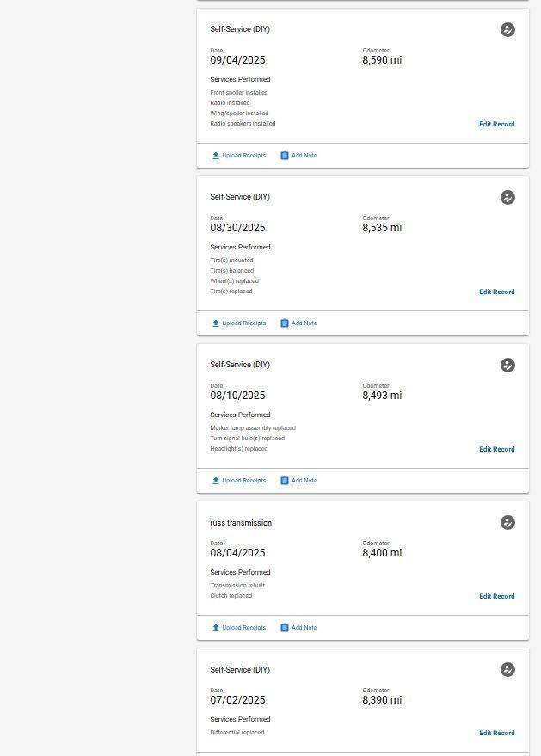
Task: Open Edit Record for the tire service entry
Action: pos(496,292)
